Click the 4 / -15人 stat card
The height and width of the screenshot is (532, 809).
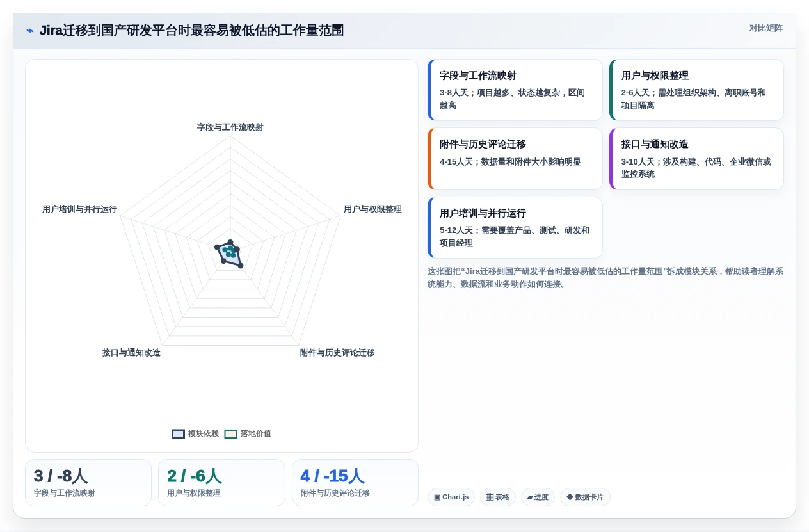[355, 483]
